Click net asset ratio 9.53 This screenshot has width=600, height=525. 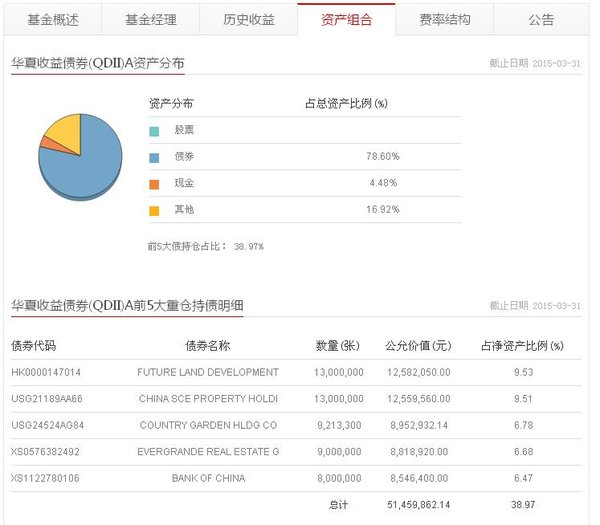(523, 372)
